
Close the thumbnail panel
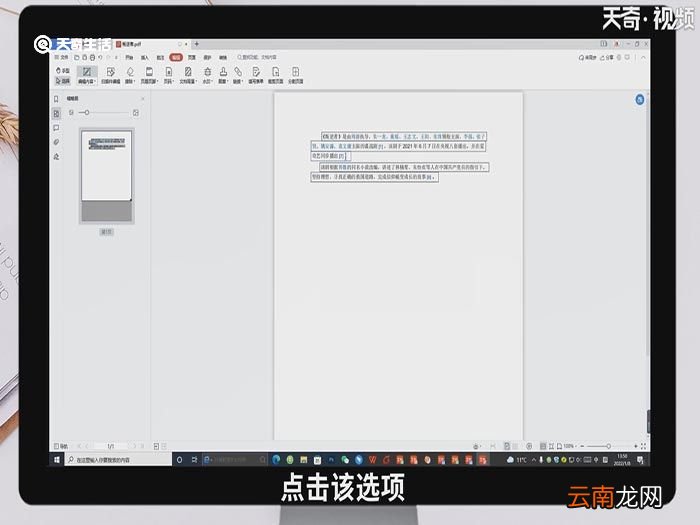tap(143, 99)
